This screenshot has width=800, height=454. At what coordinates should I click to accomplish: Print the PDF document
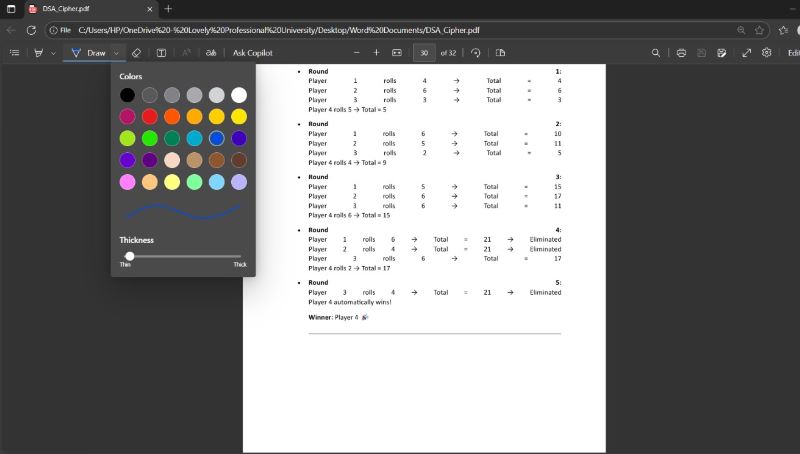681,53
